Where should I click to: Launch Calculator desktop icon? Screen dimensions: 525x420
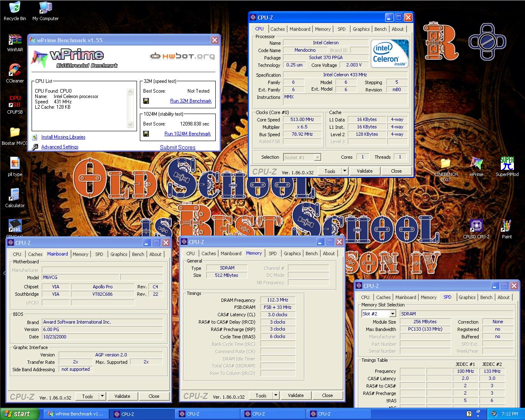[15, 199]
